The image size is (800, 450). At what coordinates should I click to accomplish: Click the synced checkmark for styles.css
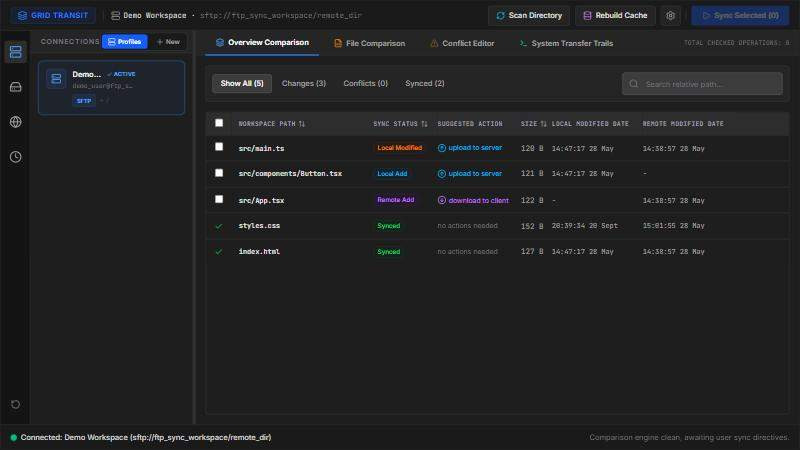tap(219, 226)
